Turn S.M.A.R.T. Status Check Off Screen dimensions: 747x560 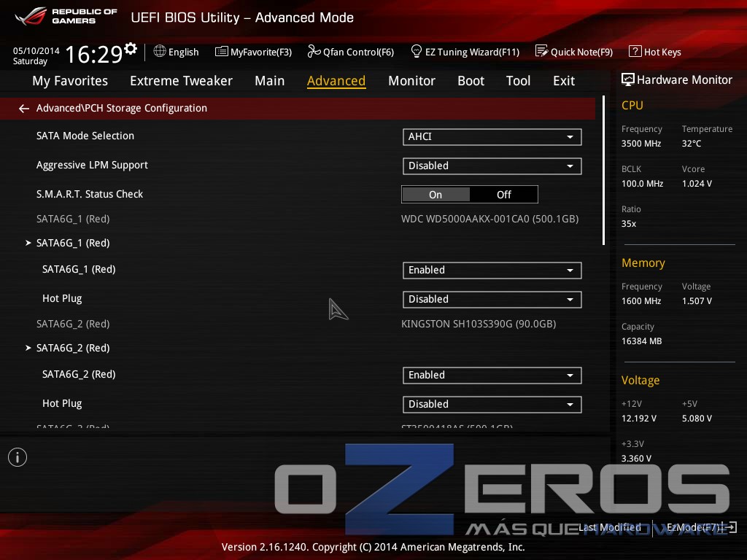(504, 195)
